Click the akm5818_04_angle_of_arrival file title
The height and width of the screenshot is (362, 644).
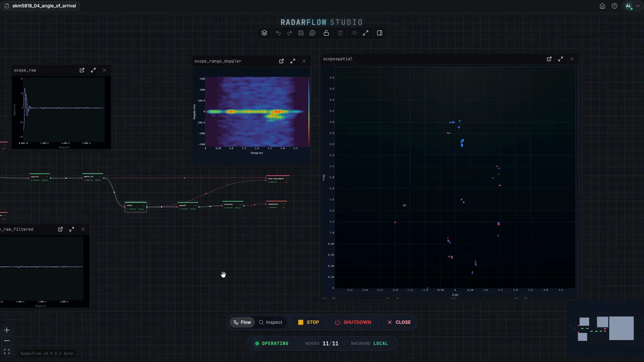coord(44,6)
